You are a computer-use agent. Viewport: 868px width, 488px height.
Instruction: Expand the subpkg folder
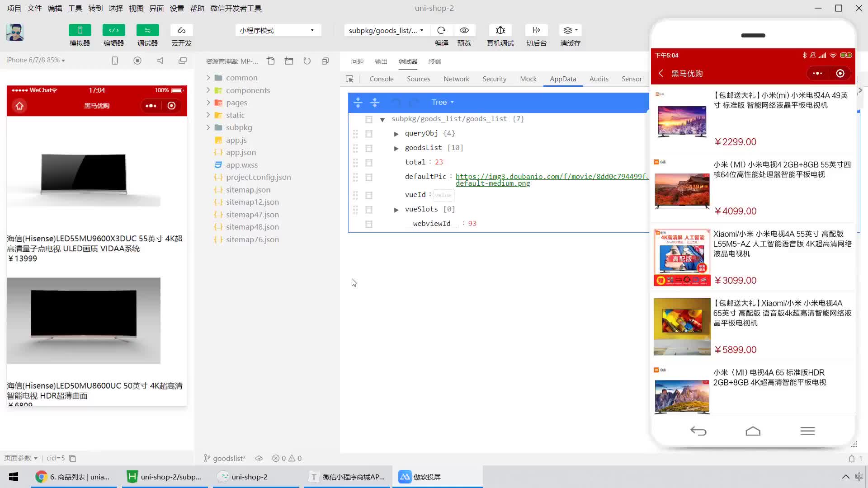208,127
